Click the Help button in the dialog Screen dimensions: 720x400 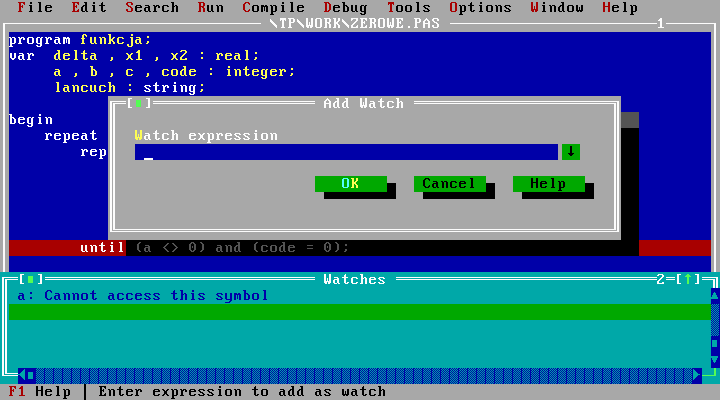pos(548,184)
